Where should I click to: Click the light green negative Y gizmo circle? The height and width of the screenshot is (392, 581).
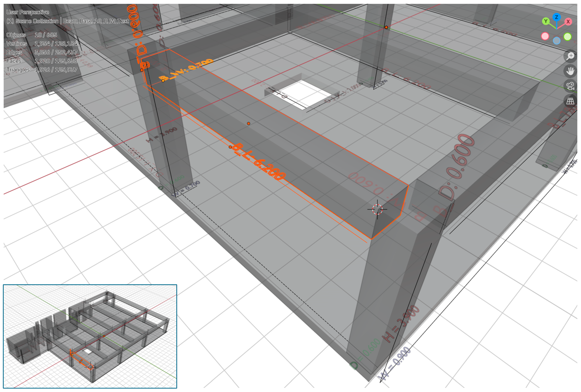click(x=567, y=37)
